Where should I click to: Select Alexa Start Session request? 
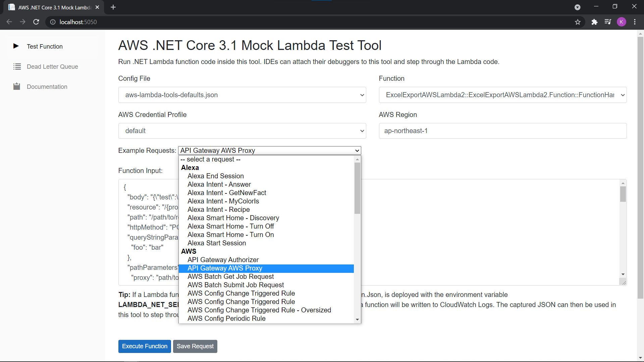click(x=266, y=243)
